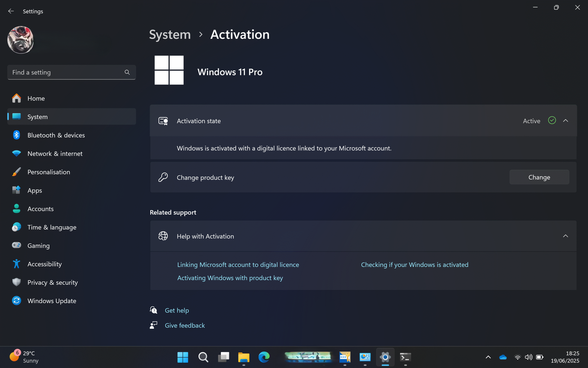588x368 pixels.
Task: Open Activating Windows with product key link
Action: (x=230, y=278)
